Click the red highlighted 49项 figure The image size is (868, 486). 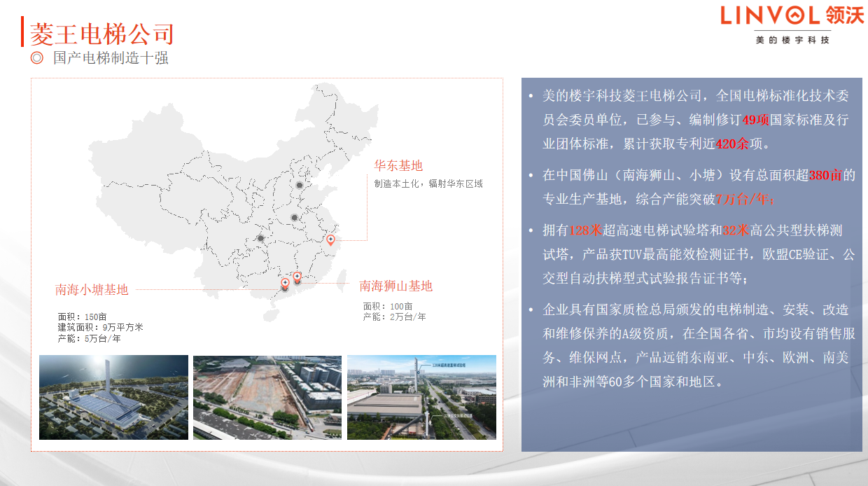click(756, 120)
